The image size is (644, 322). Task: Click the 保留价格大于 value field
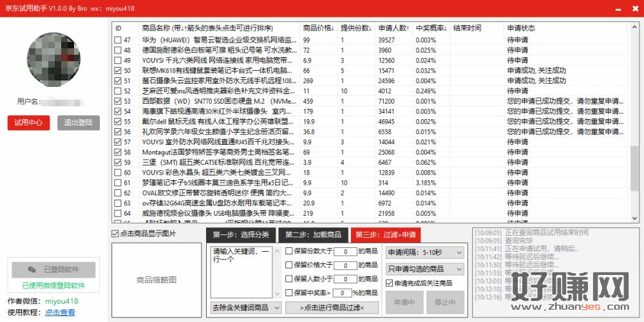345,265
